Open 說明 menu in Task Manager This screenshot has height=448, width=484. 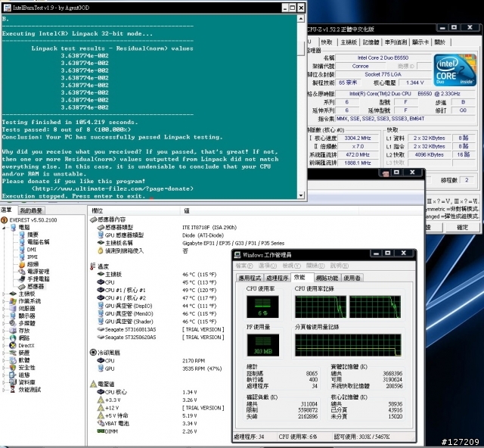click(340, 266)
